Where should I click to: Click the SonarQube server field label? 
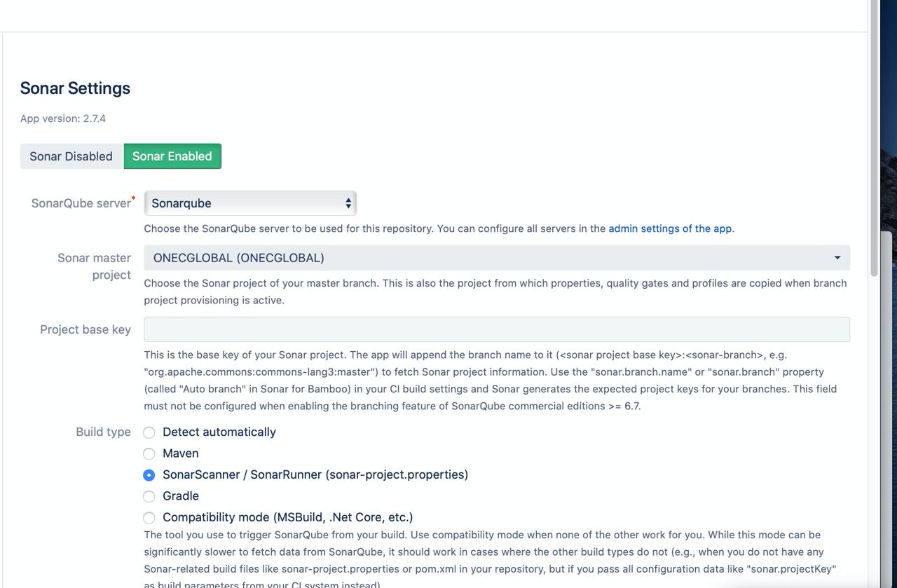(x=81, y=203)
